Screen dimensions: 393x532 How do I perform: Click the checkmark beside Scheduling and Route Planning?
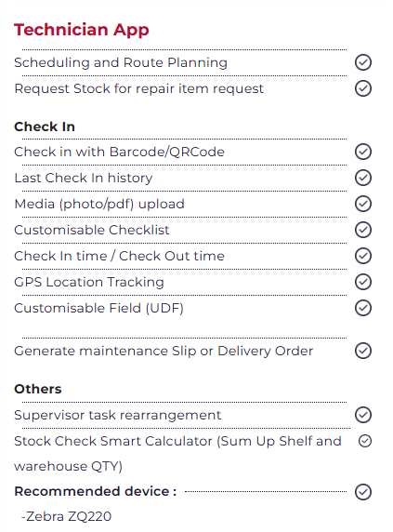(363, 62)
